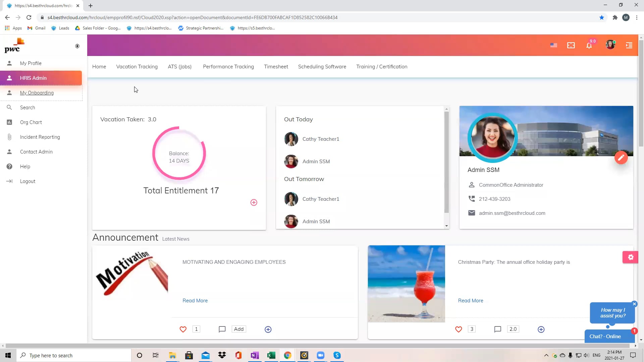Screen dimensions: 644x362
Task: Open the Chat? - Online button
Action: tap(609, 336)
